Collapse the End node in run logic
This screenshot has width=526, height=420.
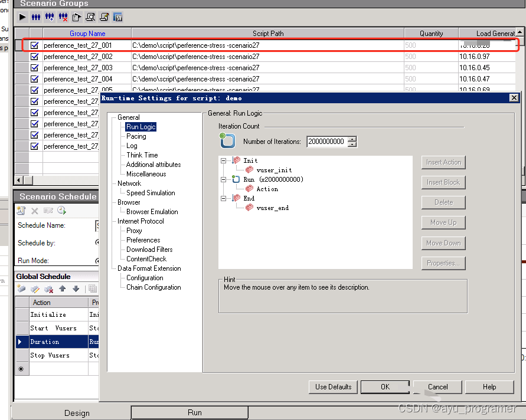coord(223,198)
